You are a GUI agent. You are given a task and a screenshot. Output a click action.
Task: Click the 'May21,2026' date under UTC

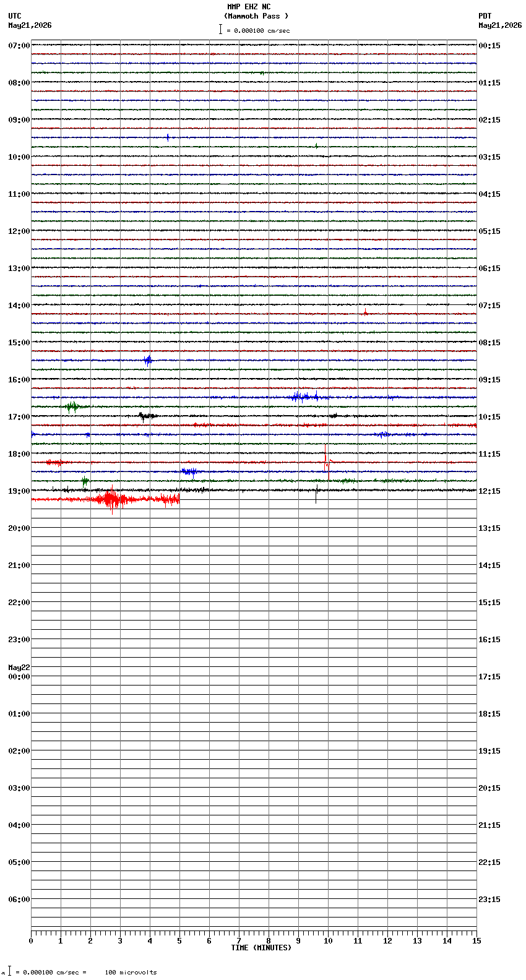[x=30, y=25]
